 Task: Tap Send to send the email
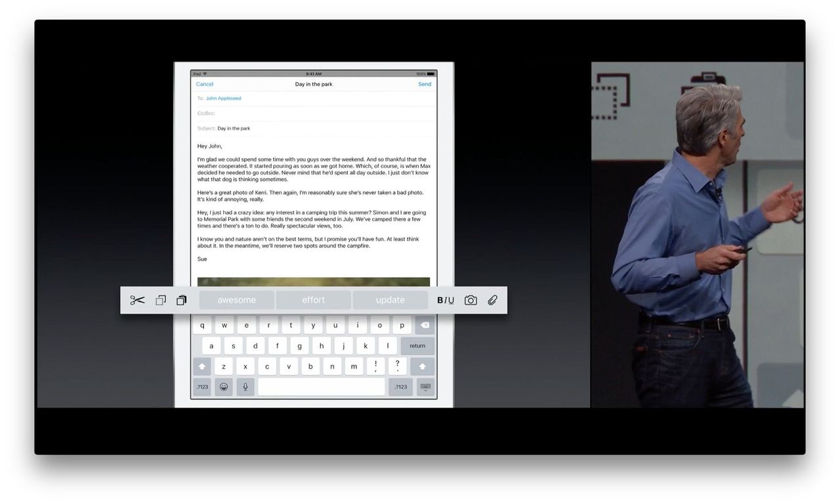(x=425, y=84)
